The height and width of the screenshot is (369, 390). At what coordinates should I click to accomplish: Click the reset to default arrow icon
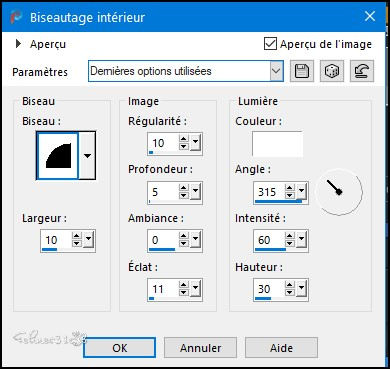pyautogui.click(x=362, y=71)
